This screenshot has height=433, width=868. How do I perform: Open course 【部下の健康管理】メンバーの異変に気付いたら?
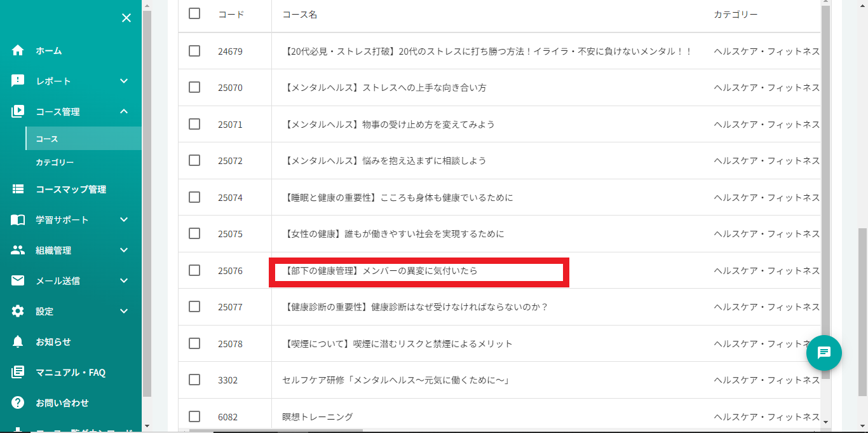point(379,271)
